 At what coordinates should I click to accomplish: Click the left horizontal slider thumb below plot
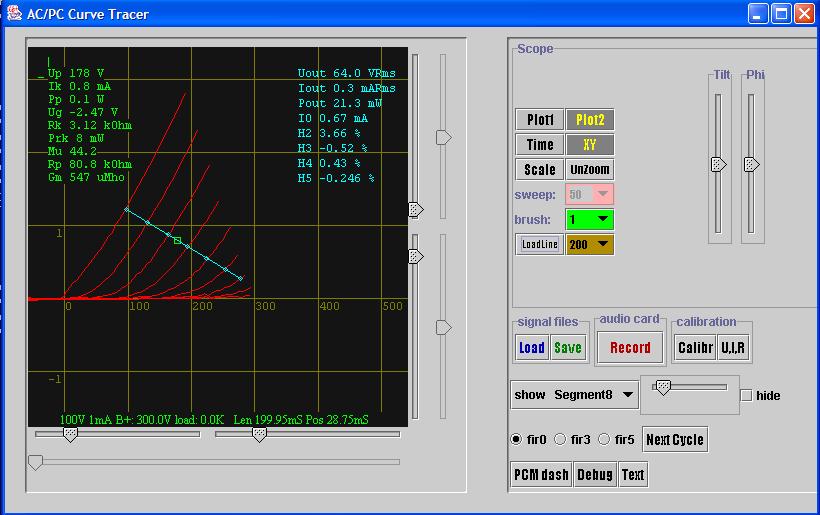tap(70, 434)
